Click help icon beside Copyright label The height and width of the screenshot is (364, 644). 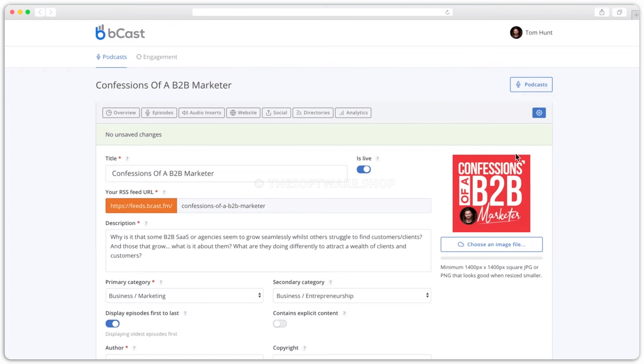[304, 348]
